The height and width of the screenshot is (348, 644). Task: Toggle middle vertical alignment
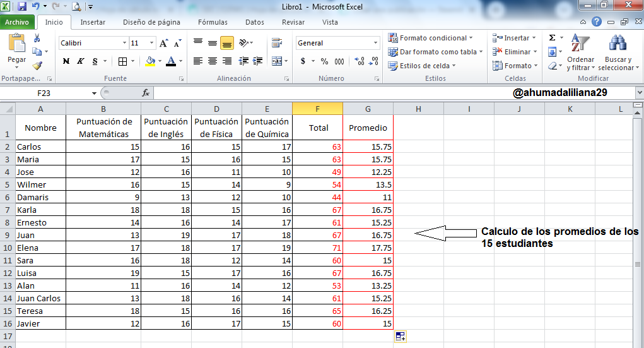pyautogui.click(x=213, y=43)
